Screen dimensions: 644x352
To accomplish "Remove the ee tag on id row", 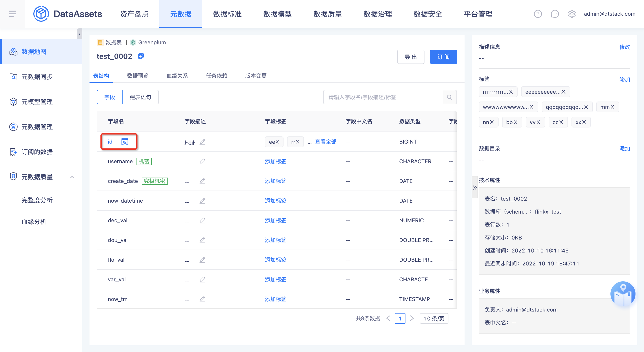I will coord(277,142).
